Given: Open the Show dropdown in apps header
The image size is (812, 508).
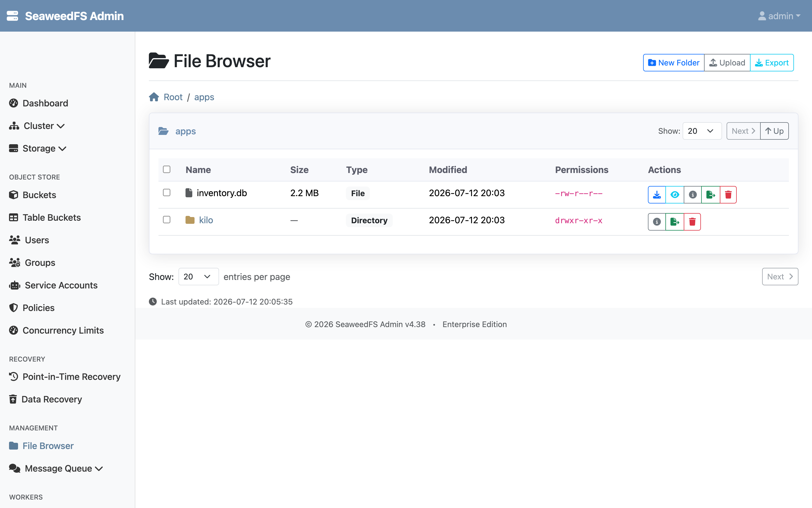Looking at the screenshot, I should pyautogui.click(x=702, y=131).
